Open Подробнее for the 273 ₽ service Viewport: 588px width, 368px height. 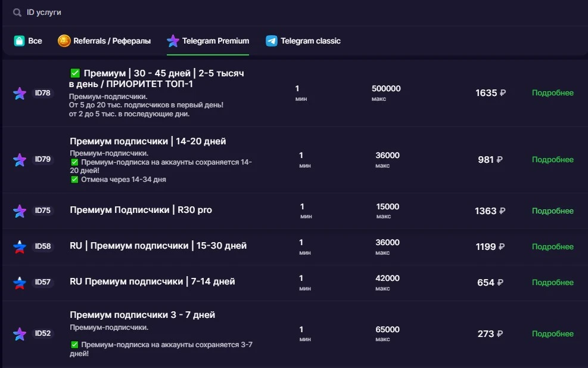coord(553,333)
